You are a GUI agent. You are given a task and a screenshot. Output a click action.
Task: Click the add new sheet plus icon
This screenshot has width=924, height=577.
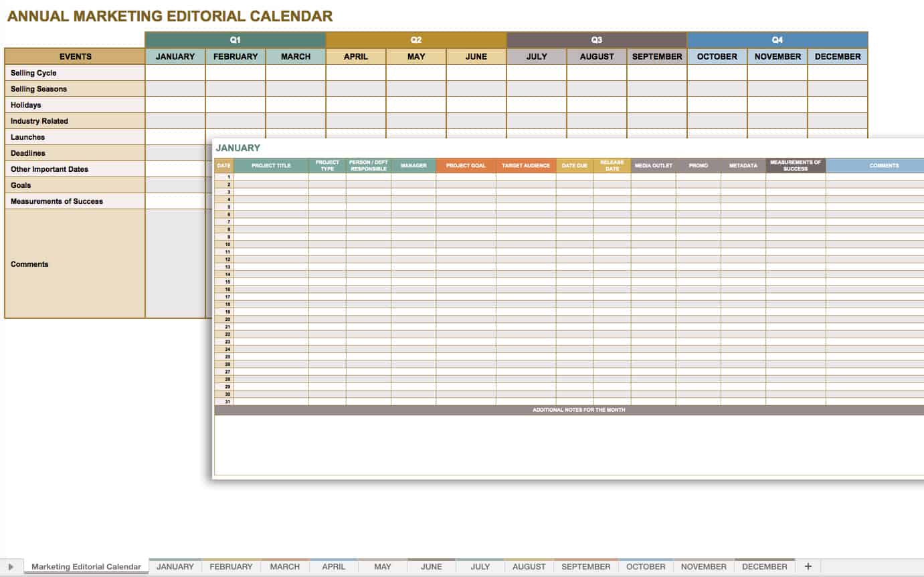tap(808, 566)
